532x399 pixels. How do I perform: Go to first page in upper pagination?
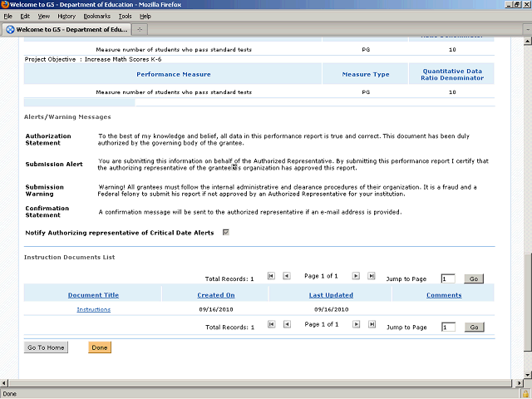click(271, 276)
